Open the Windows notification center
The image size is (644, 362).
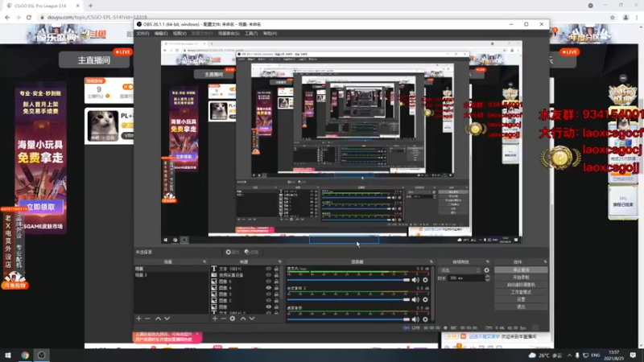tap(633, 355)
